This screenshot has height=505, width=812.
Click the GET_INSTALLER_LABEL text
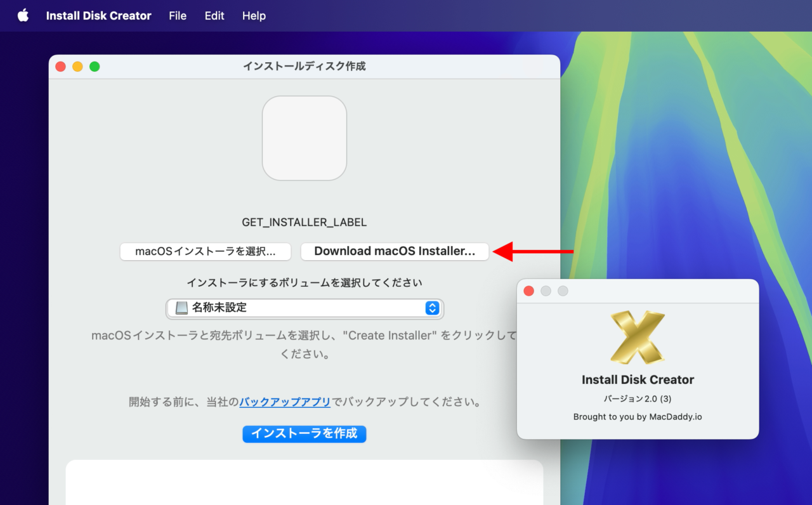point(304,222)
